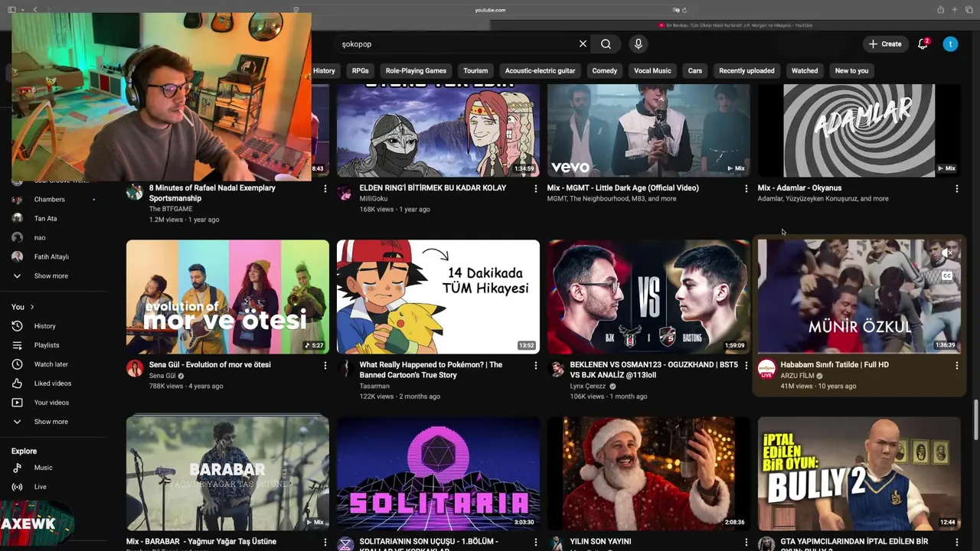The height and width of the screenshot is (551, 980).
Task: Open options menu for Adamlar Okyanus mix
Action: tap(956, 188)
